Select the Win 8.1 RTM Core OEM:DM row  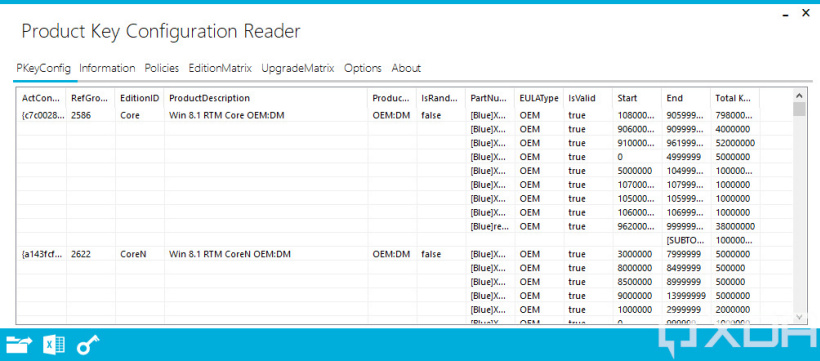click(x=404, y=115)
